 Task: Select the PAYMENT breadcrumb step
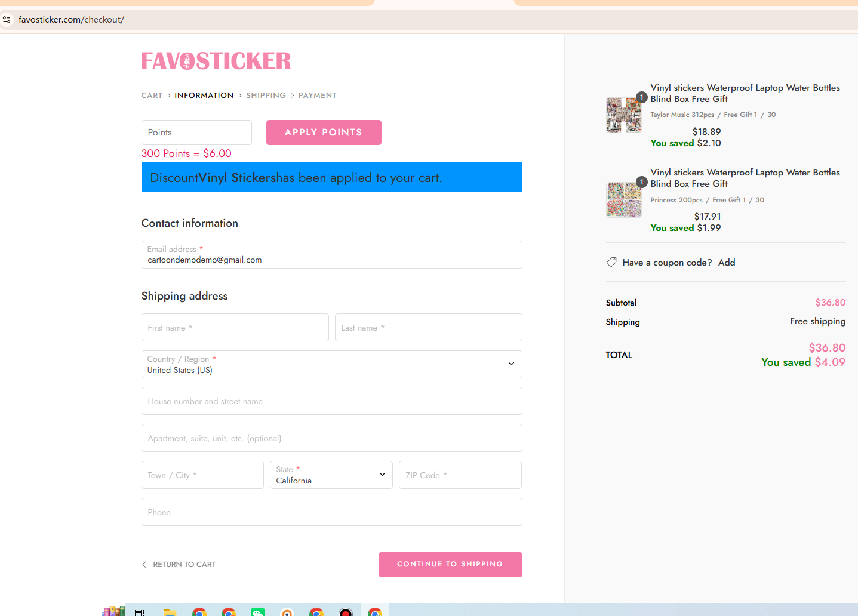[317, 95]
